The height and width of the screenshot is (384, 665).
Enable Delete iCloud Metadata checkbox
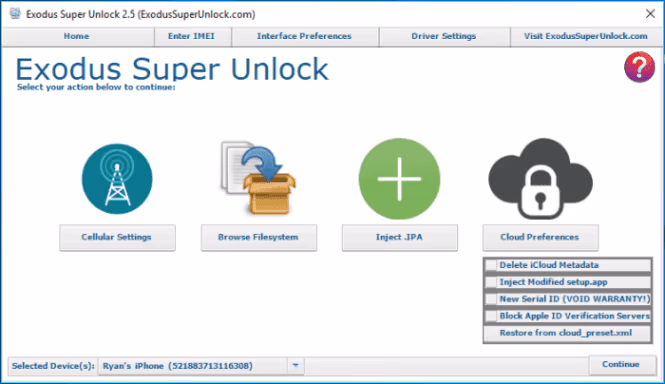pyautogui.click(x=491, y=265)
